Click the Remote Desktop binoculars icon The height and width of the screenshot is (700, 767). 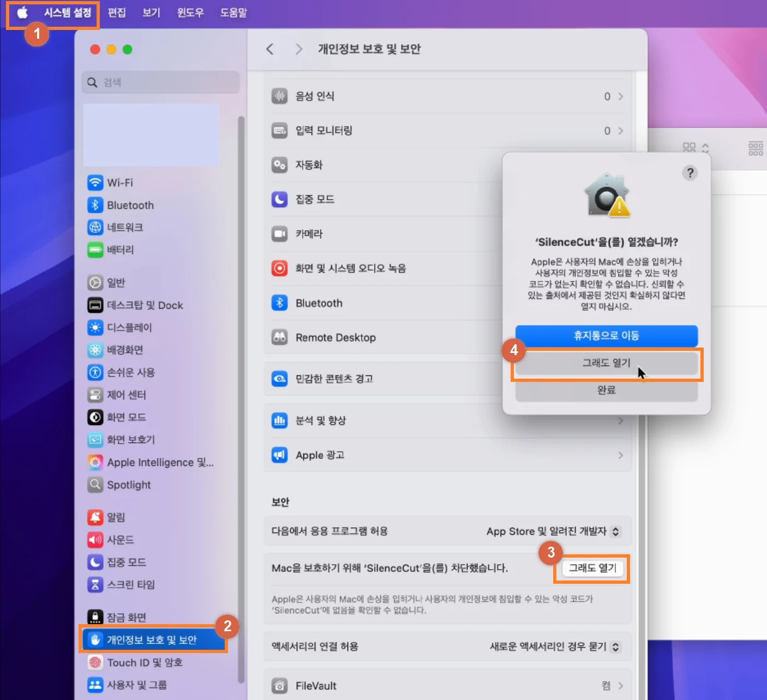(x=280, y=338)
